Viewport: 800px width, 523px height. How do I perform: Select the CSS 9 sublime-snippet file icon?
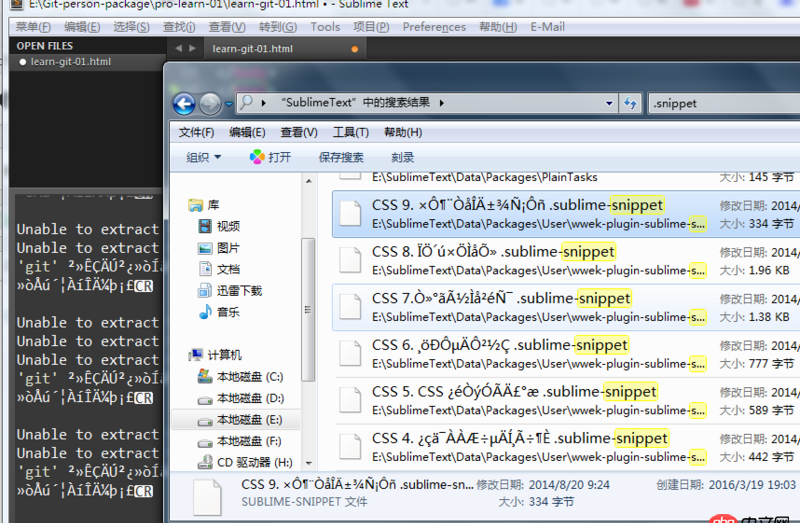click(x=350, y=214)
